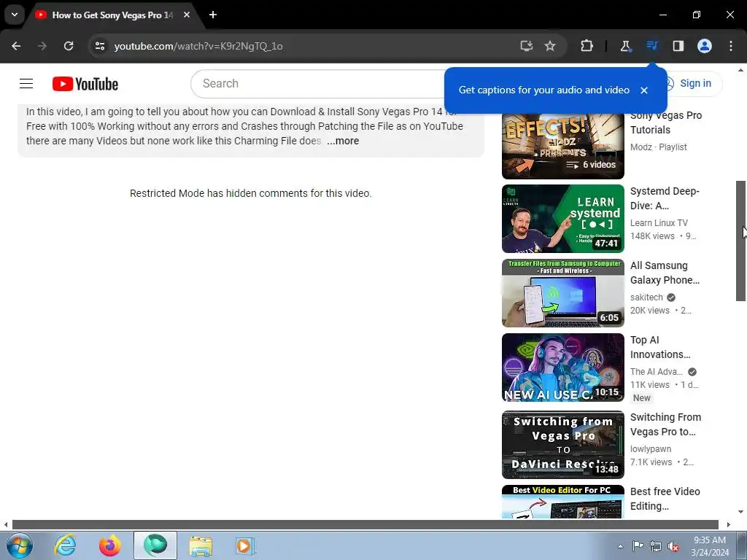This screenshot has height=560, width=747.
Task: Open File Explorer from taskbar
Action: click(201, 545)
